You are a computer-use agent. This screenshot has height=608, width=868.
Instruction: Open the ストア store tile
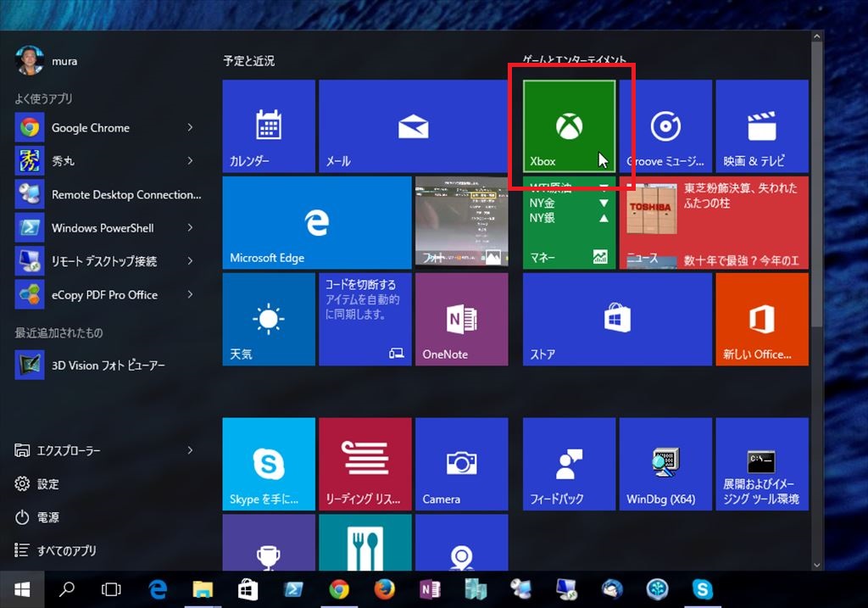click(x=617, y=319)
